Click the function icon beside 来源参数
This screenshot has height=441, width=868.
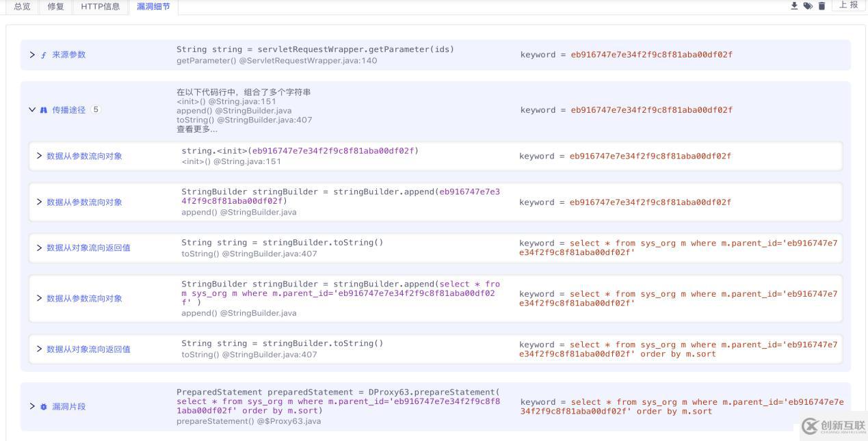[x=44, y=55]
